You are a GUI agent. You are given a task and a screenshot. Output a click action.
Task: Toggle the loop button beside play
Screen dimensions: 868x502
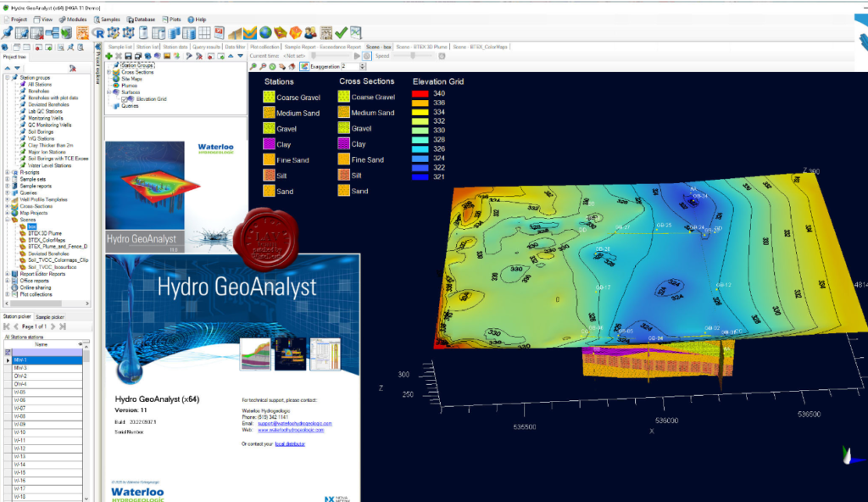pyautogui.click(x=366, y=56)
